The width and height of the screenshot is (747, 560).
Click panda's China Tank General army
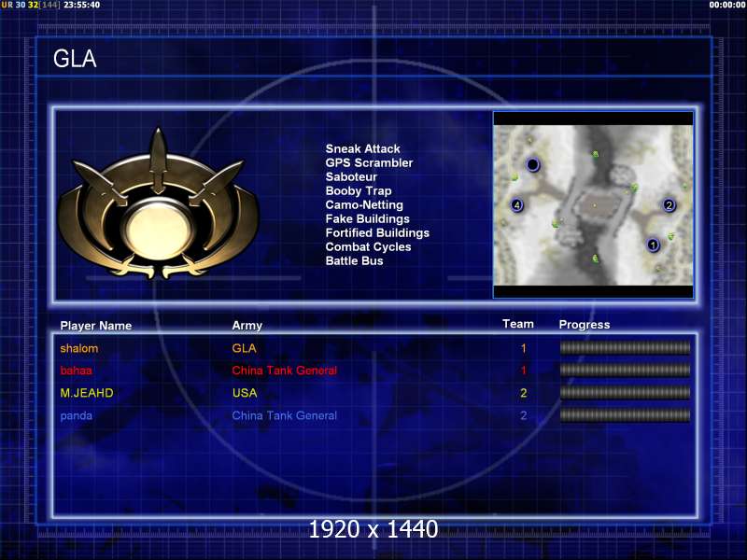(285, 415)
